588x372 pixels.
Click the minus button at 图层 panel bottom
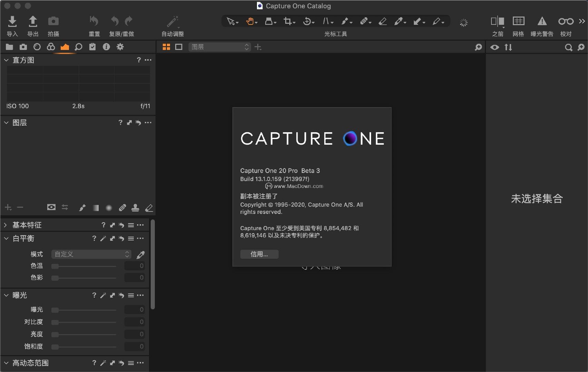click(x=20, y=207)
